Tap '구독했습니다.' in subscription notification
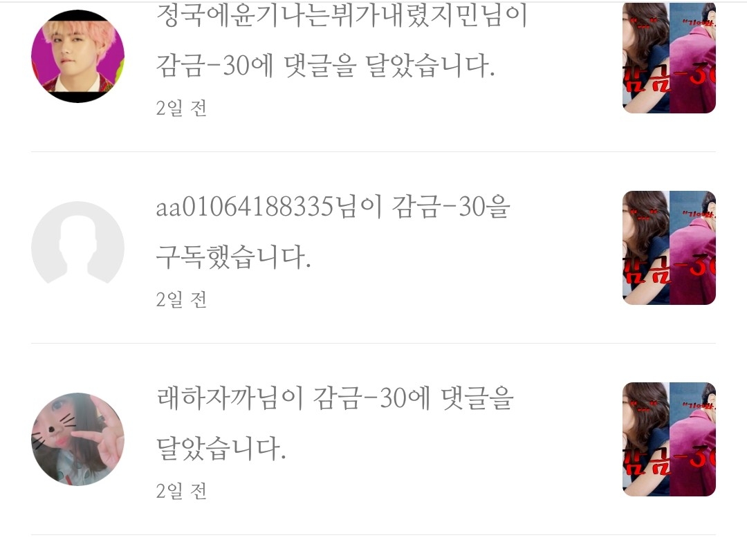Image resolution: width=747 pixels, height=560 pixels. tap(234, 256)
